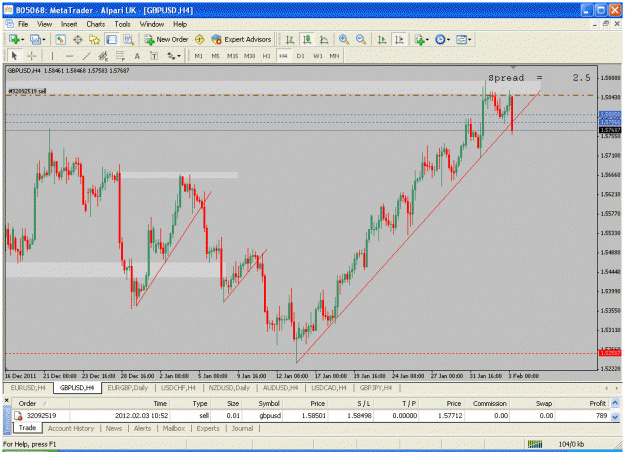This screenshot has width=625, height=452.
Task: Open Account History terminal tab
Action: [71, 428]
